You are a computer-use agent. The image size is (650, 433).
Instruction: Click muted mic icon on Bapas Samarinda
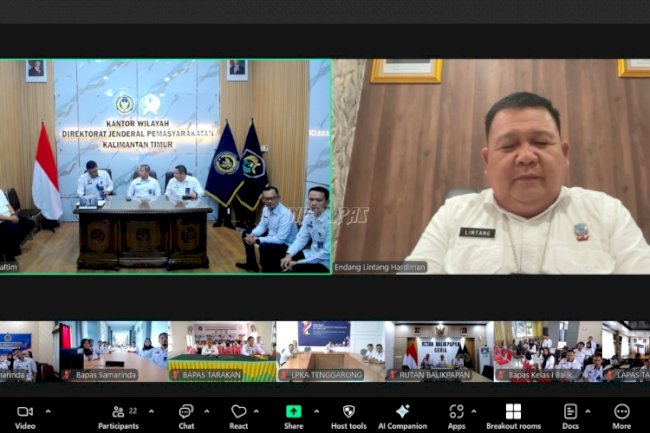(x=67, y=375)
